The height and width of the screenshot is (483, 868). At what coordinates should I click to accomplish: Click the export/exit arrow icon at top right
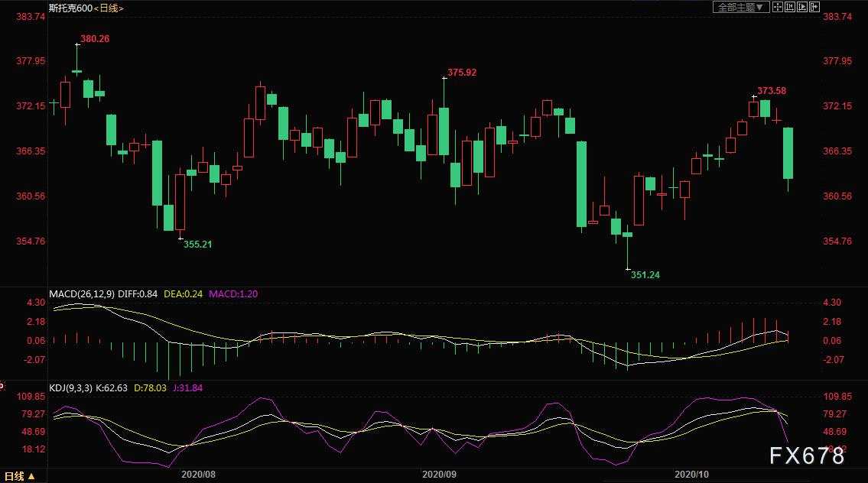click(x=814, y=7)
